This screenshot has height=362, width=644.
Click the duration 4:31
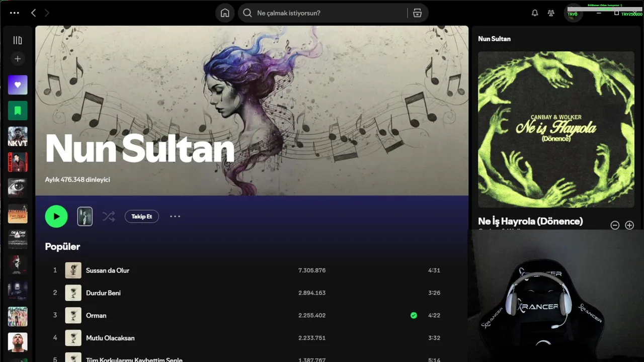coord(434,270)
